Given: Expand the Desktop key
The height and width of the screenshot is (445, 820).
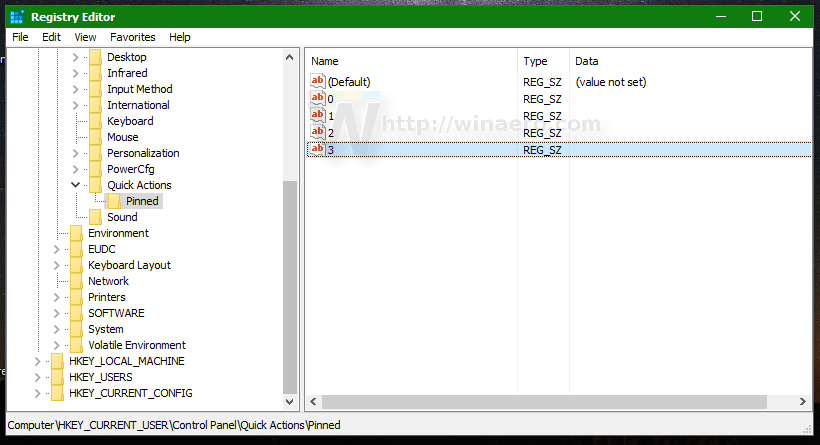Looking at the screenshot, I should coord(75,57).
